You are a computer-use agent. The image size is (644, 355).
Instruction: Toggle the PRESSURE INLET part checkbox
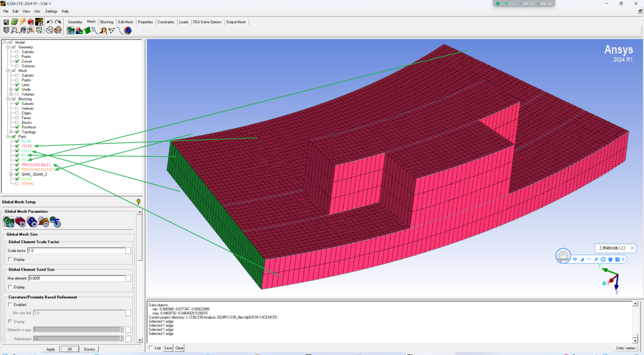coord(17,165)
